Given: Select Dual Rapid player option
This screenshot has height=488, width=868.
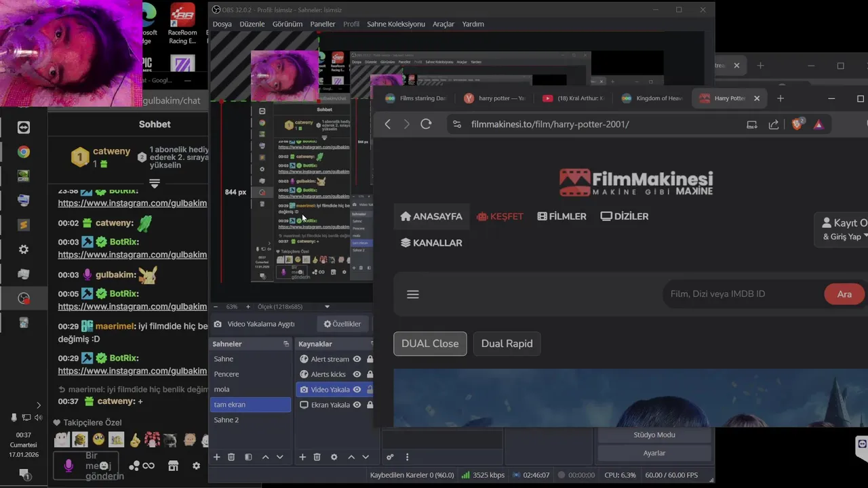Looking at the screenshot, I should pos(507,344).
